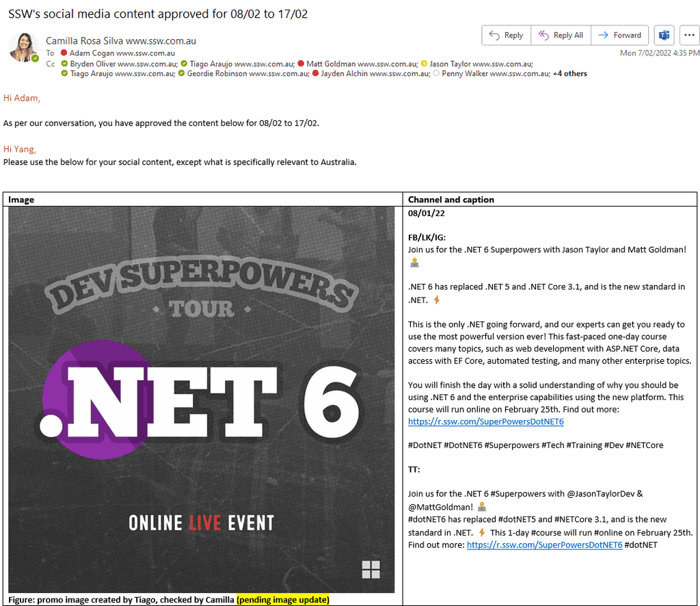
Task: Expand the +4 others recipient list
Action: coord(569,74)
